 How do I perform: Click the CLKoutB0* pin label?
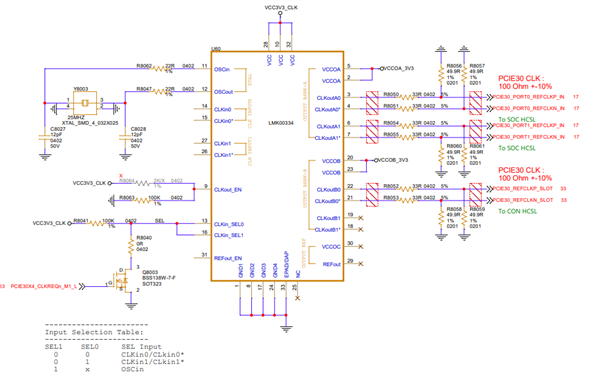point(328,201)
